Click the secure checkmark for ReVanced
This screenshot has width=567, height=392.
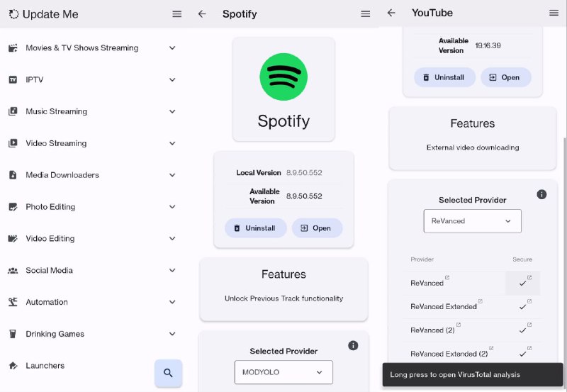pyautogui.click(x=523, y=283)
